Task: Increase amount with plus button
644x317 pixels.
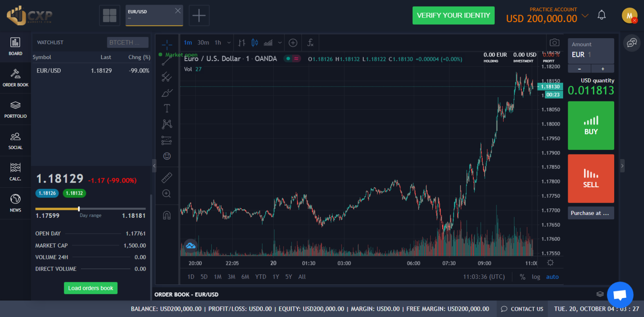Action: click(603, 69)
